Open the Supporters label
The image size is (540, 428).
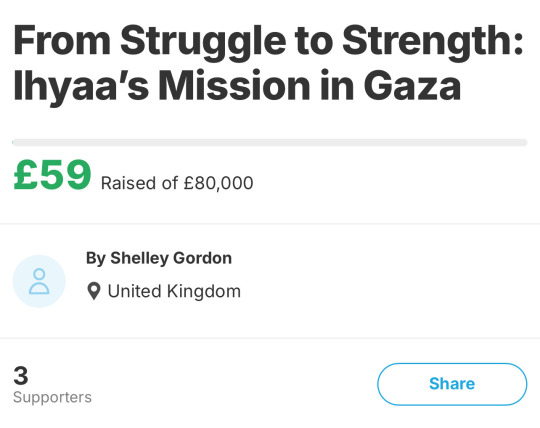point(52,397)
